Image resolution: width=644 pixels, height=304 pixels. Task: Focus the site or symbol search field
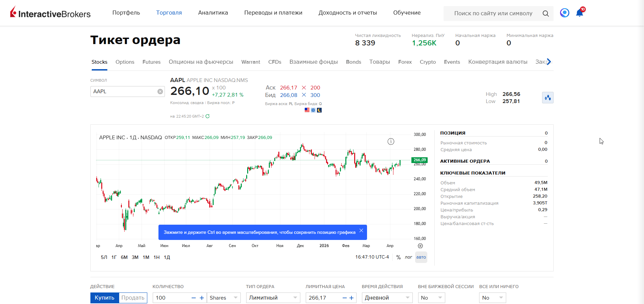(493, 14)
